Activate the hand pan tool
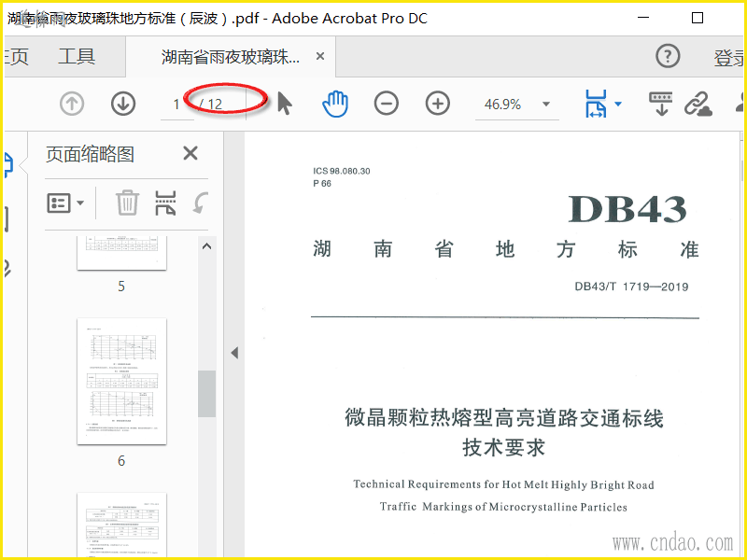747x560 pixels. [335, 104]
